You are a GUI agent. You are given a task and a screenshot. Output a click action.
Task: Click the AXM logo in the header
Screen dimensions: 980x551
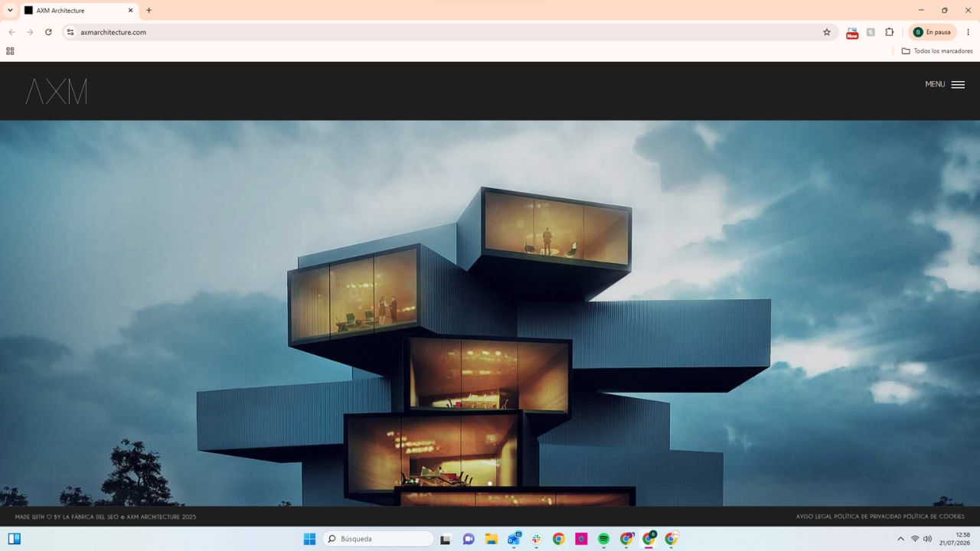tap(56, 91)
